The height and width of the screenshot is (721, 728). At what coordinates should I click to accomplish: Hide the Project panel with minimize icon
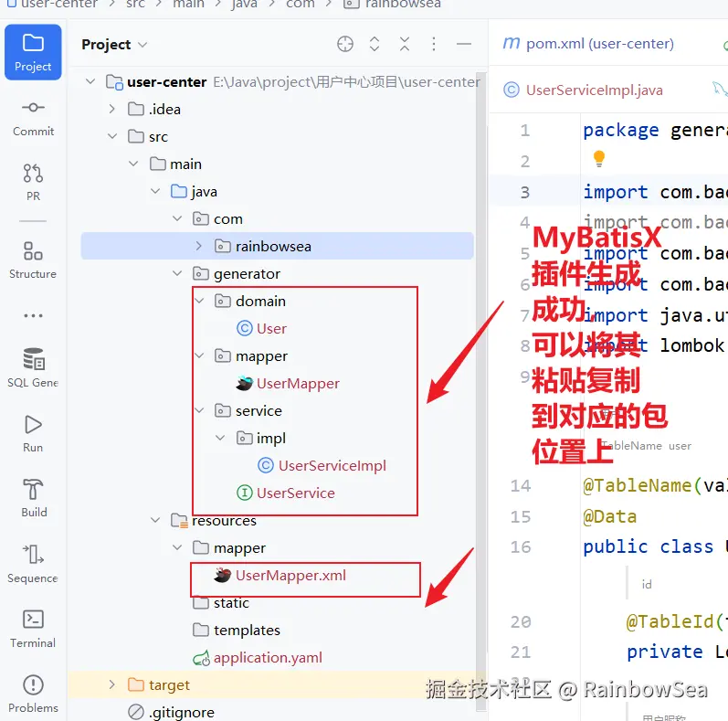tap(464, 44)
